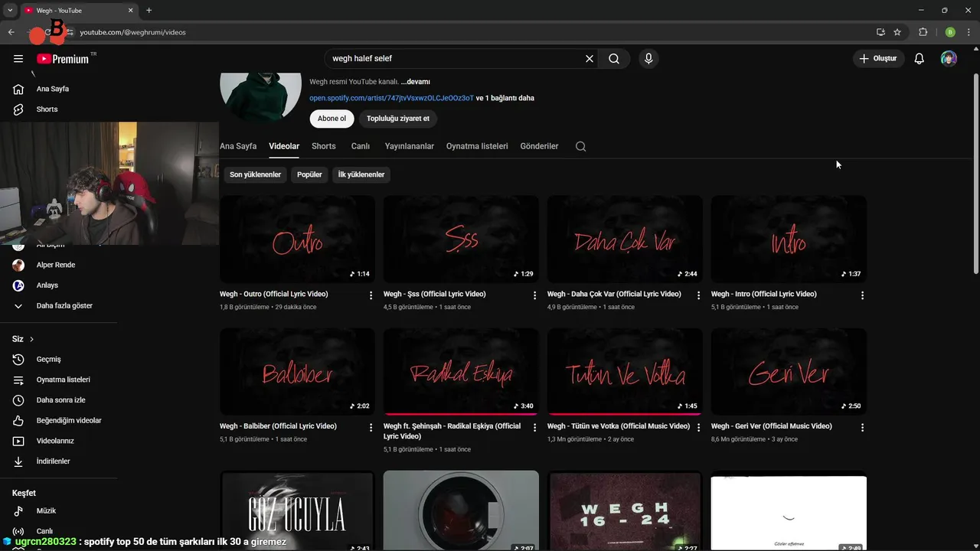Click the page vertical scrollbar
The image size is (980, 551).
click(975, 174)
